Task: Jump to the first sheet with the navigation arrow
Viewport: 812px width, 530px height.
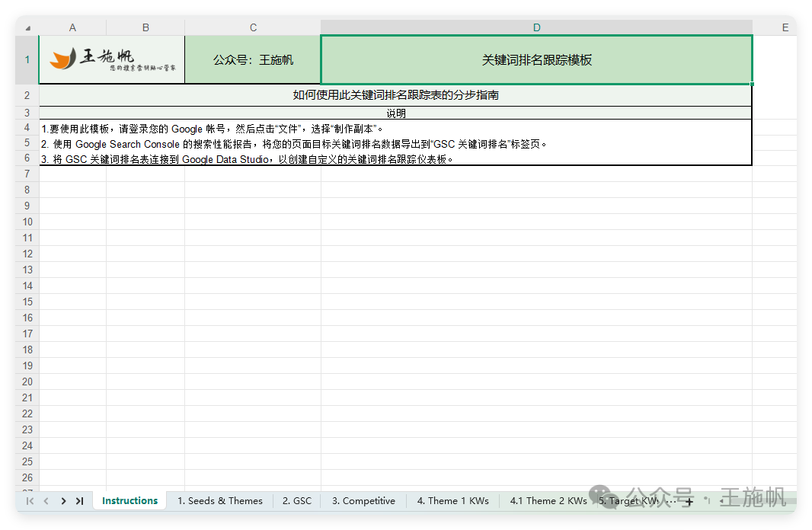Action: (x=30, y=501)
